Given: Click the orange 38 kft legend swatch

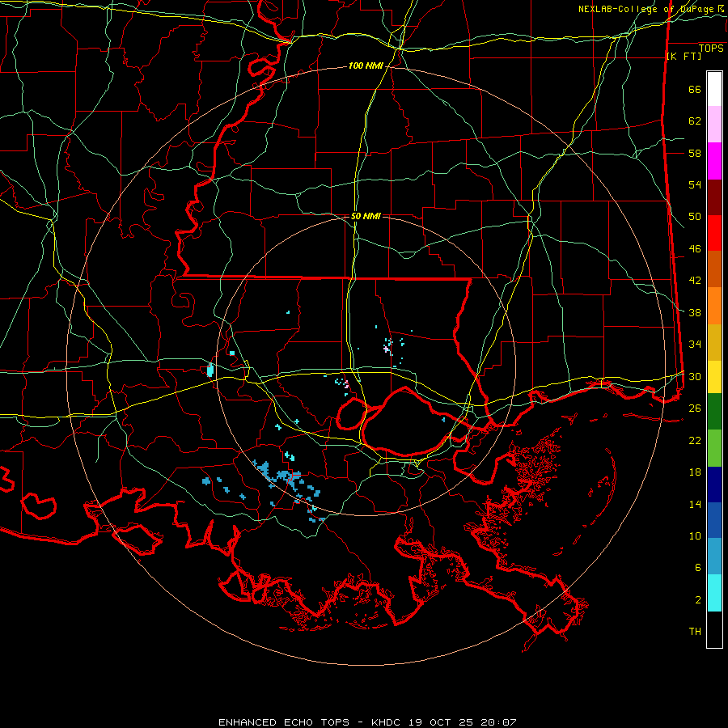Looking at the screenshot, I should click(x=714, y=306).
